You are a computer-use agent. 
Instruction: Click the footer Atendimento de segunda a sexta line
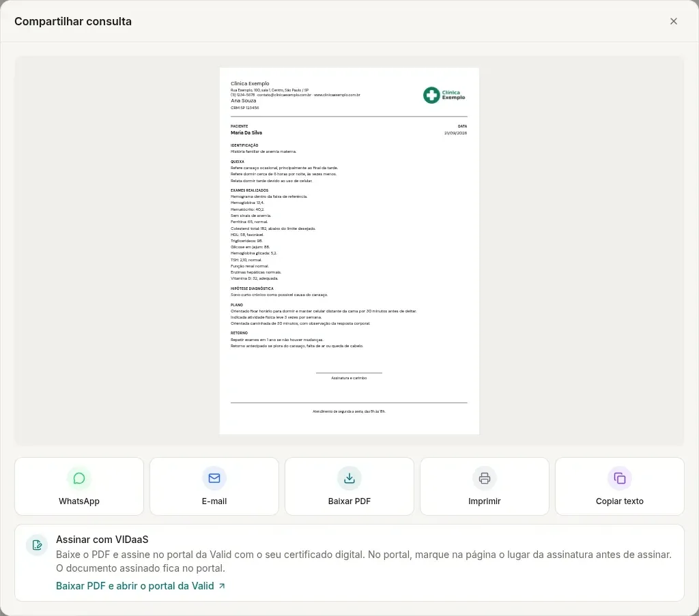349,411
